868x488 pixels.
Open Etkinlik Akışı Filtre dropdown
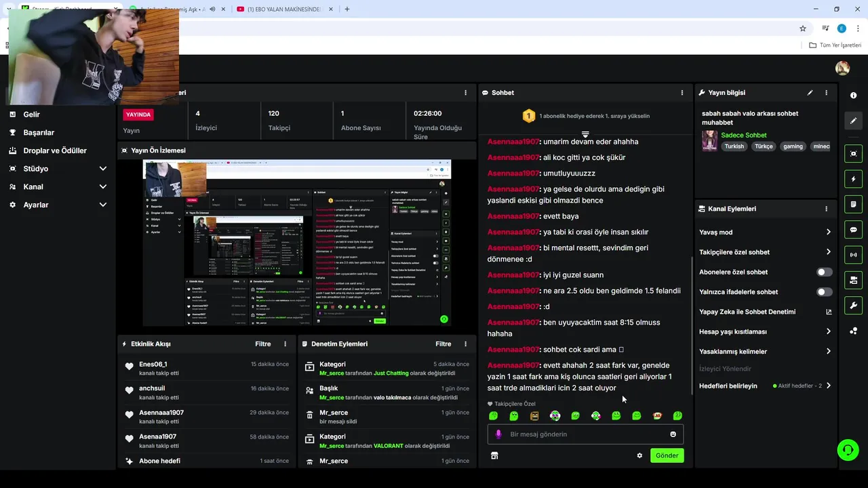[x=263, y=344]
